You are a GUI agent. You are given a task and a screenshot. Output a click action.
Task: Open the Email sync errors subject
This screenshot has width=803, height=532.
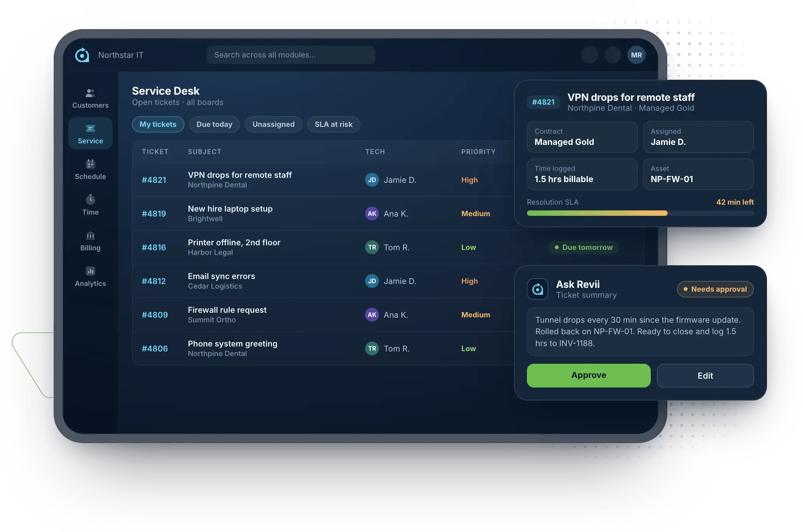(221, 276)
